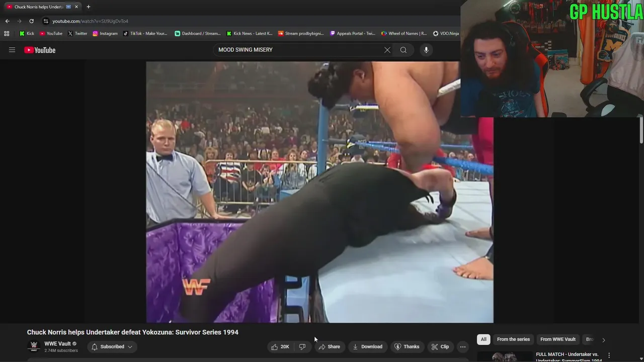Click the page vertical scrollbar
This screenshot has height=362, width=644.
(641, 130)
